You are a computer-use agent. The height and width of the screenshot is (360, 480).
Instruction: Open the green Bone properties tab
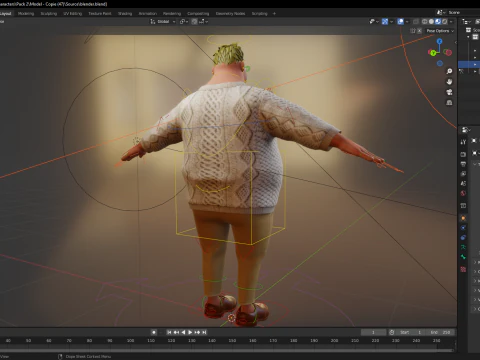pos(463,257)
